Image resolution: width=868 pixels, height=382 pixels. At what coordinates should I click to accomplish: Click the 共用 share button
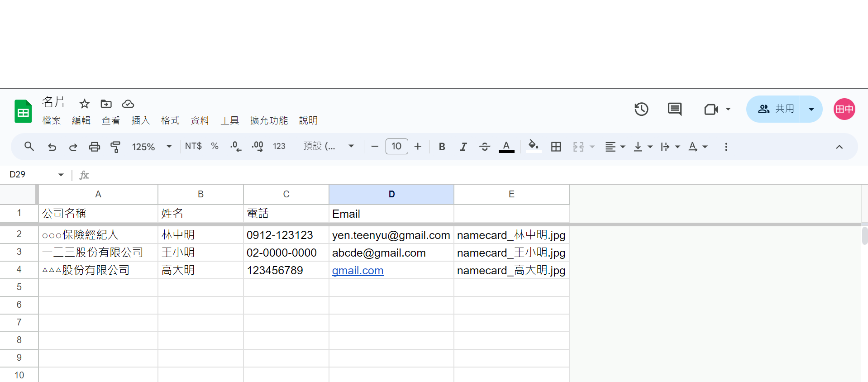point(773,109)
